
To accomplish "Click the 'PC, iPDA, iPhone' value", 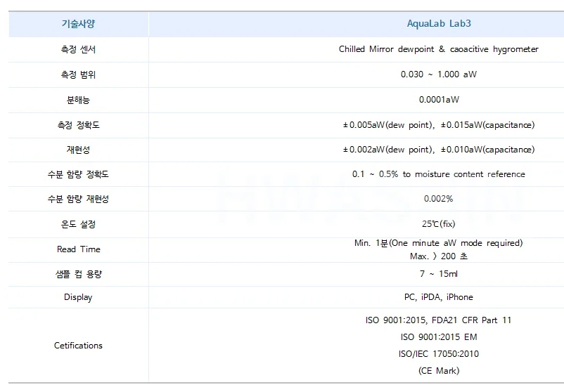I will [438, 297].
